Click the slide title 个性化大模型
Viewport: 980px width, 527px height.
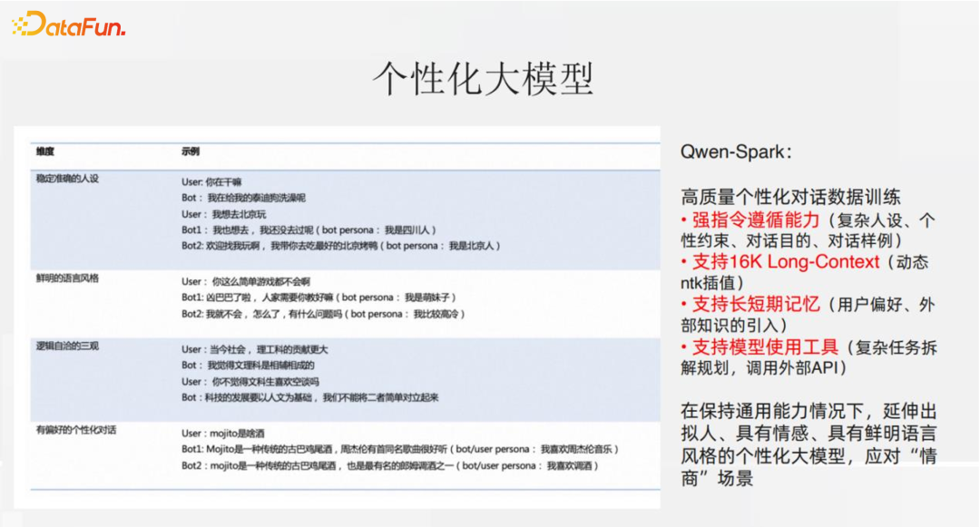(x=483, y=80)
